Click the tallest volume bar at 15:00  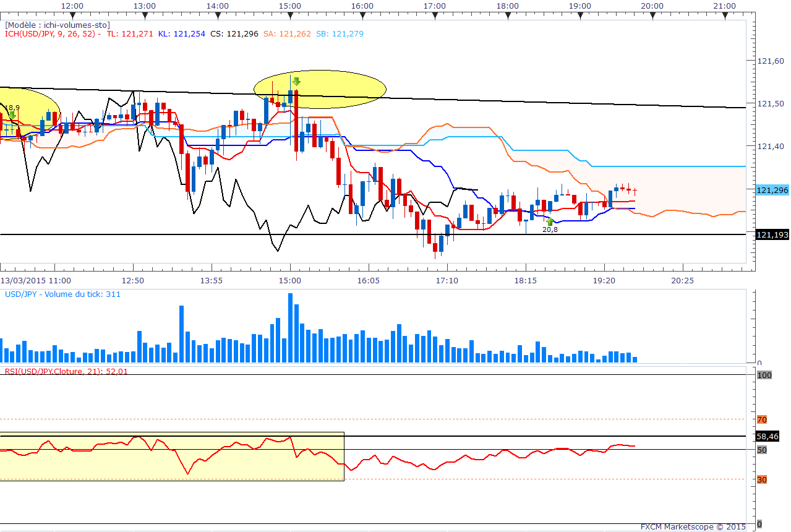point(290,328)
